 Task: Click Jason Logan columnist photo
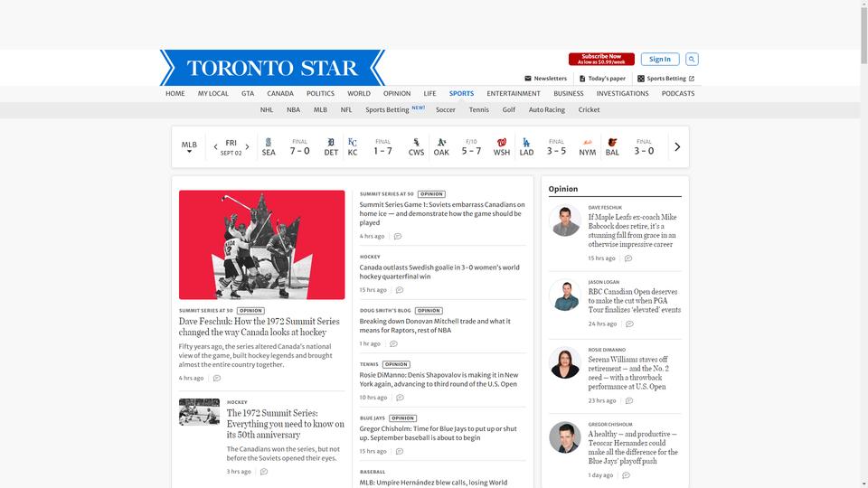(x=564, y=295)
